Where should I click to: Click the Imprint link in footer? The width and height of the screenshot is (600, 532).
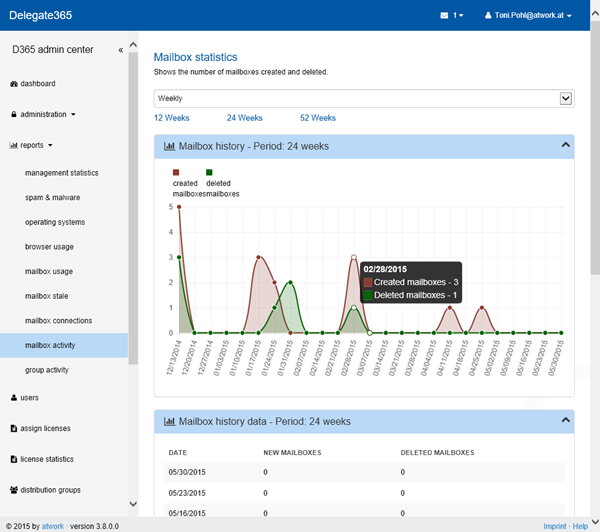point(554,525)
